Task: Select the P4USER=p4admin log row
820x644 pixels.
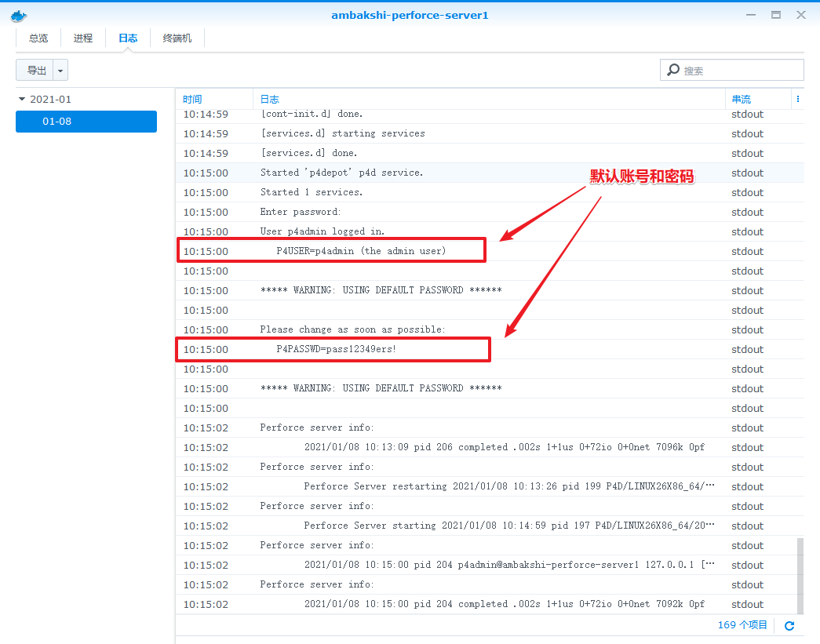Action: pyautogui.click(x=490, y=252)
